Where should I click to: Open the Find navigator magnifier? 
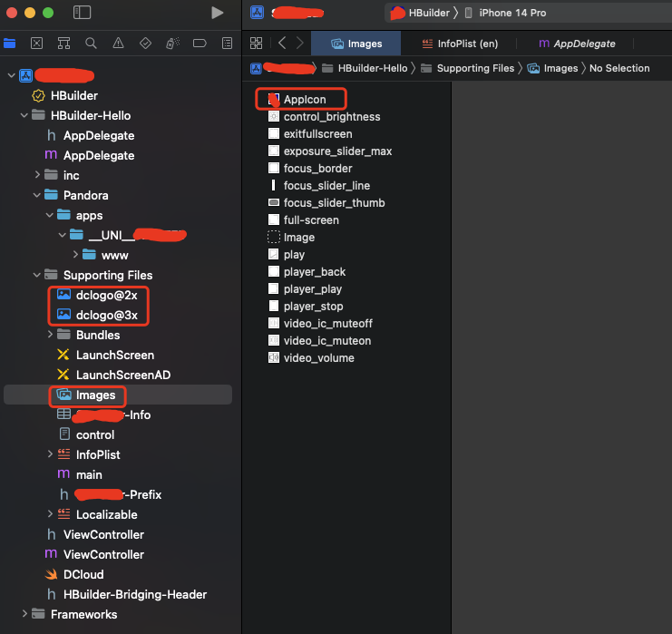91,44
